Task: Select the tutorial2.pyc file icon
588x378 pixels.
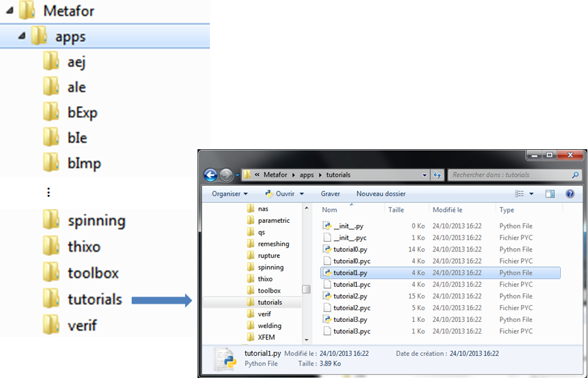Action: pos(327,308)
